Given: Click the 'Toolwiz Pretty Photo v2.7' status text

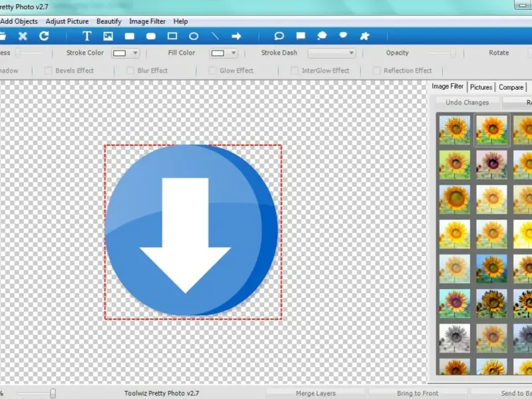Looking at the screenshot, I should tap(162, 393).
